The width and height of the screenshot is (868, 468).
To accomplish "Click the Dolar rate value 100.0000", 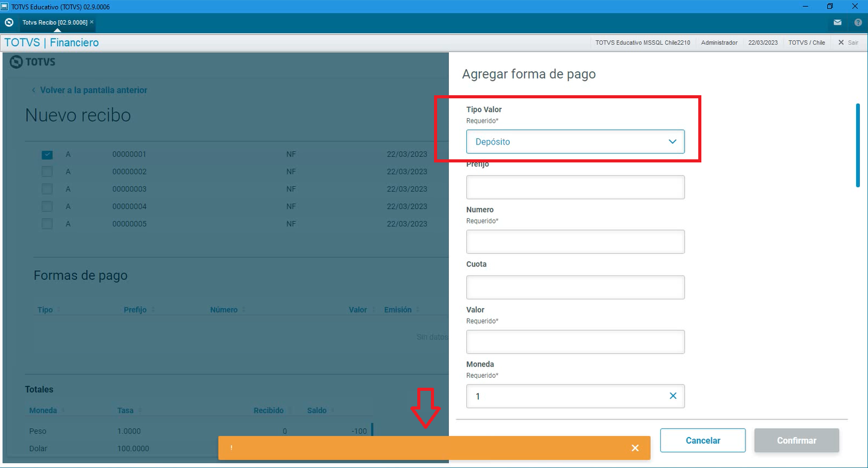I will (133, 449).
